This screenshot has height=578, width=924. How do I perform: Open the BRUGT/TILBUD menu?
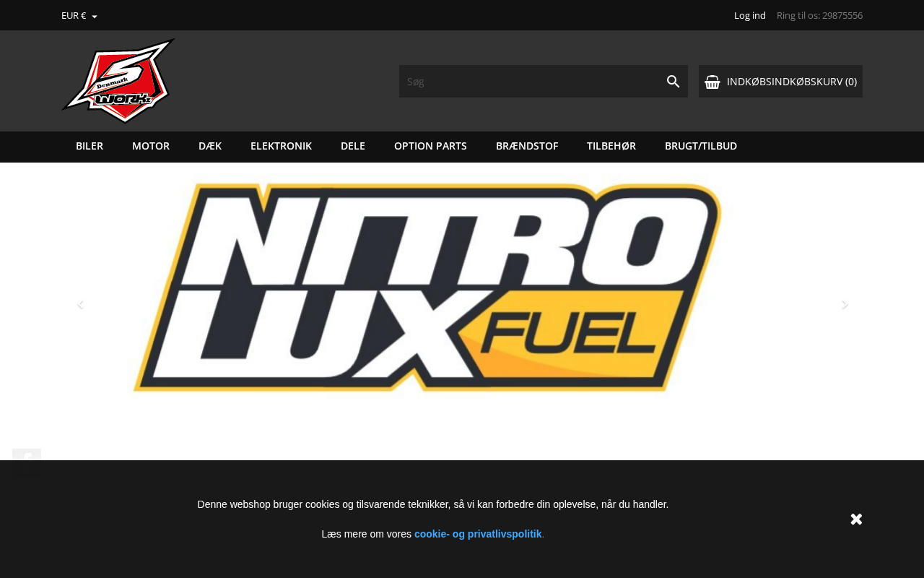(701, 146)
